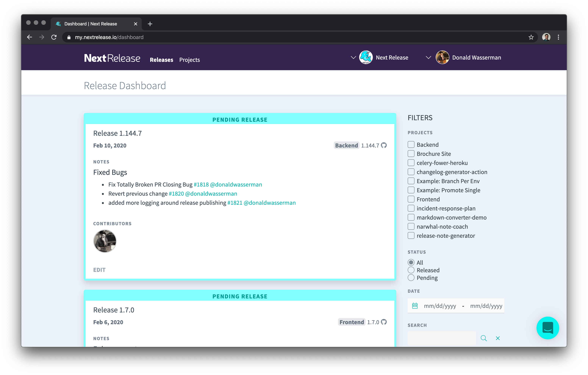The height and width of the screenshot is (375, 588).
Task: Check Example: Branch Per Env filter
Action: (411, 181)
